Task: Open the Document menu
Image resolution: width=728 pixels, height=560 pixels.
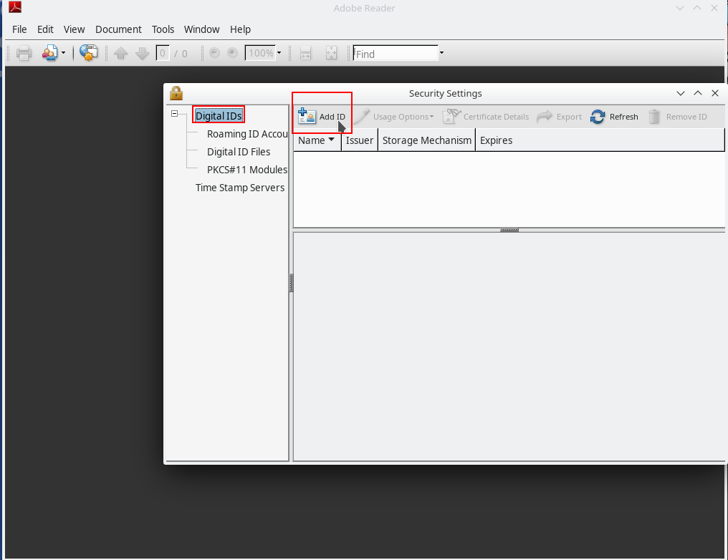Action: (x=118, y=29)
